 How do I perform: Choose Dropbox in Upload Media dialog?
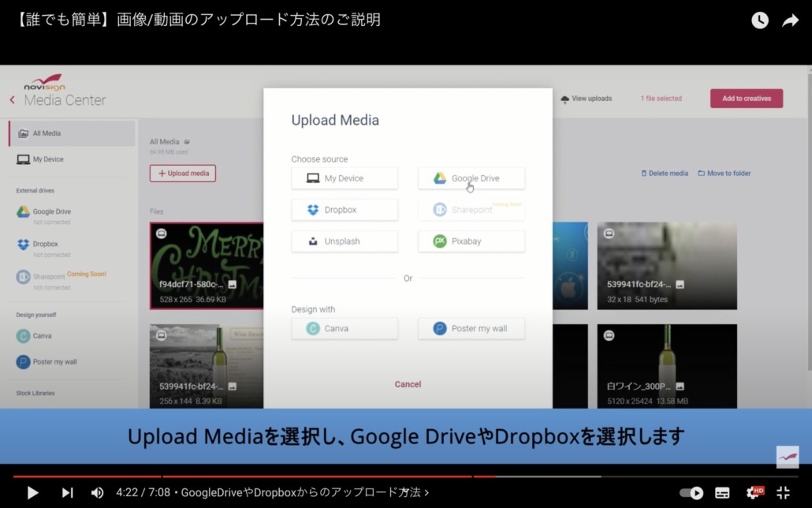(x=345, y=210)
